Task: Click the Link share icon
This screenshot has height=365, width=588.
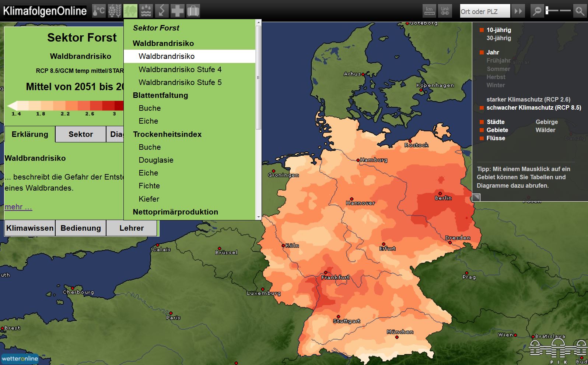Action: [x=445, y=11]
